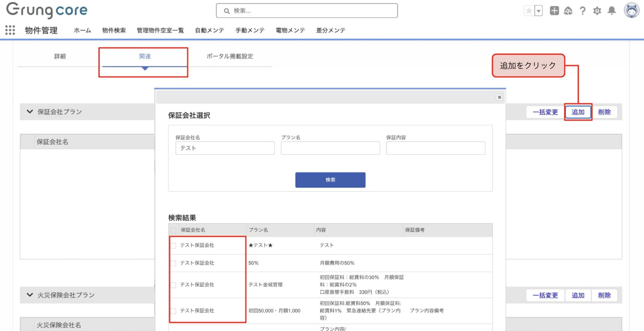Close the 保証会社選択 dialog
Image resolution: width=644 pixels, height=331 pixels.
(499, 97)
